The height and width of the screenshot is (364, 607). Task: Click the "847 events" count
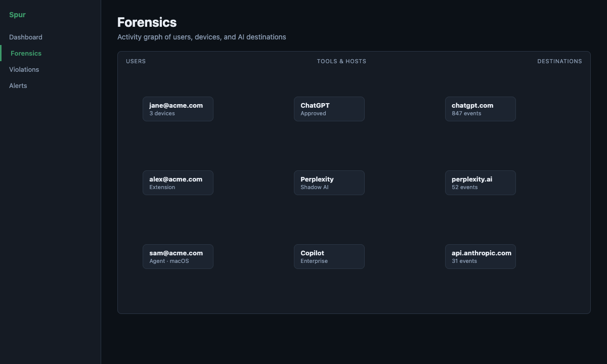pyautogui.click(x=466, y=113)
